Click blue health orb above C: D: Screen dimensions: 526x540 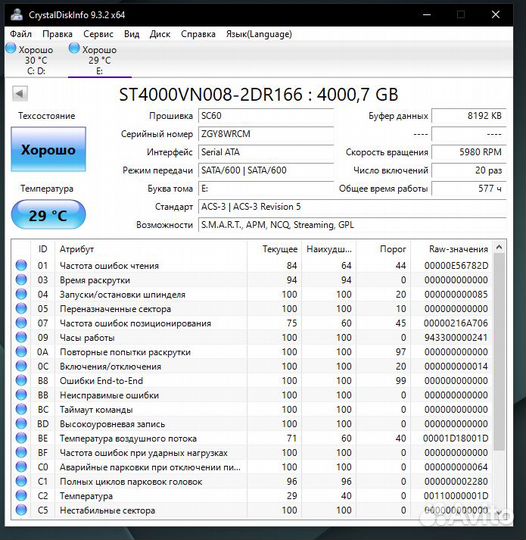[x=11, y=49]
